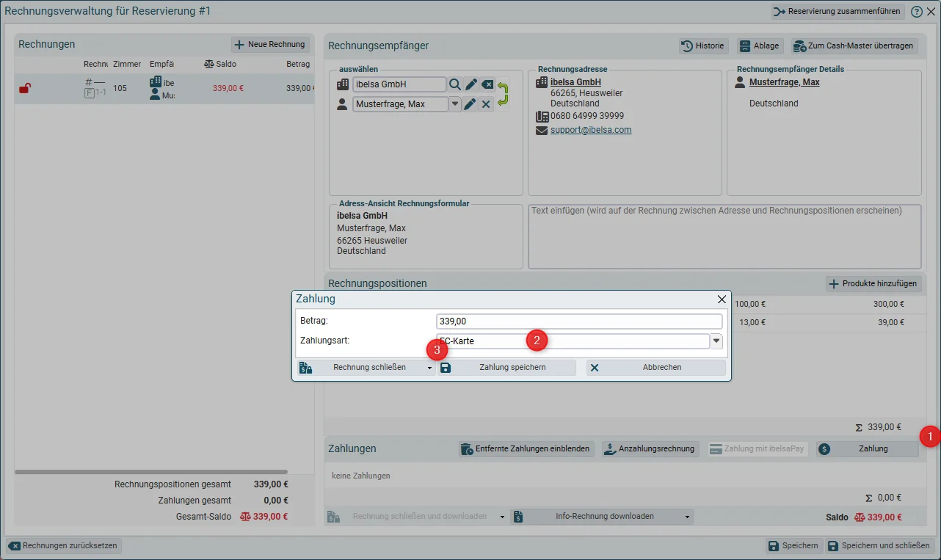Close the Zahlung dialog

[722, 299]
